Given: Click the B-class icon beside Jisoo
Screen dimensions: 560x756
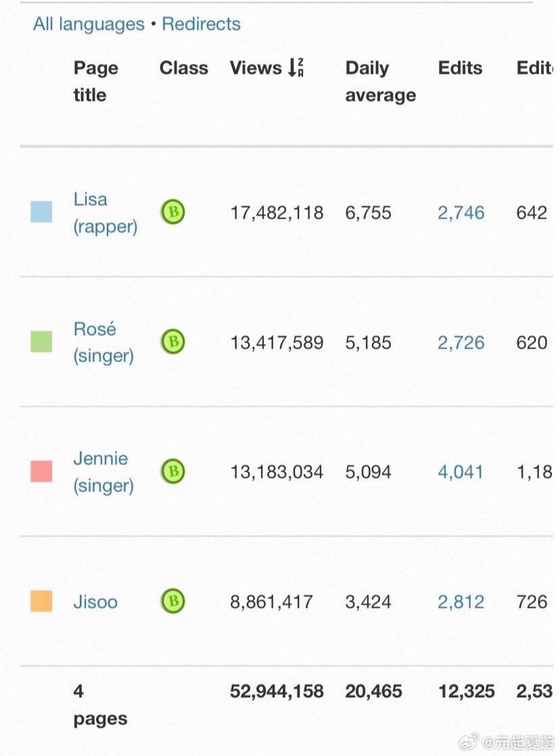Looking at the screenshot, I should tap(172, 601).
